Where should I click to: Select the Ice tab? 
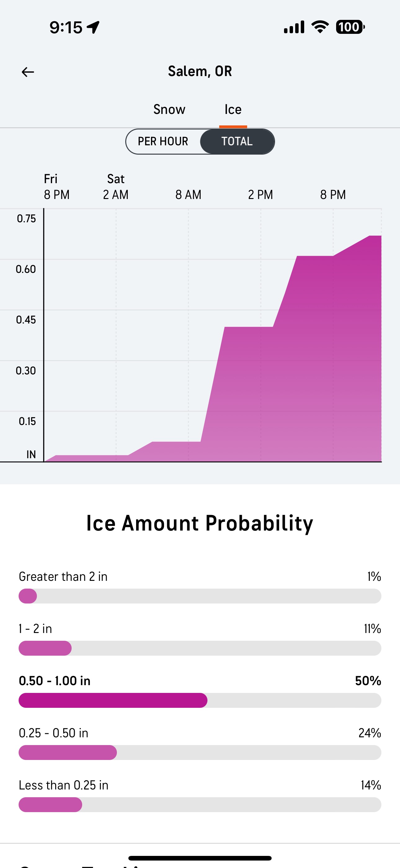pos(233,110)
